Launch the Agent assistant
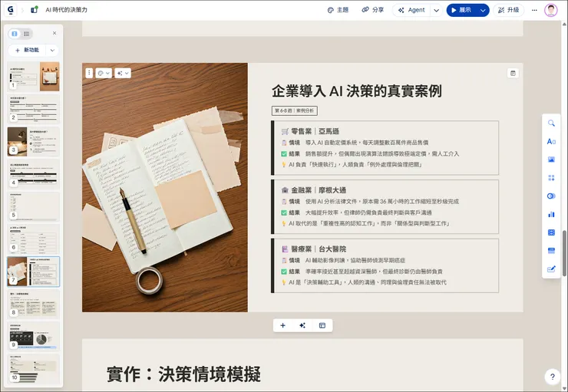 point(411,10)
